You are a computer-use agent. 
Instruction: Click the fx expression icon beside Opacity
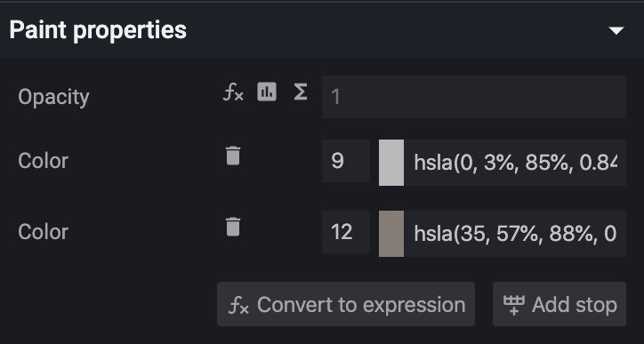pyautogui.click(x=233, y=92)
